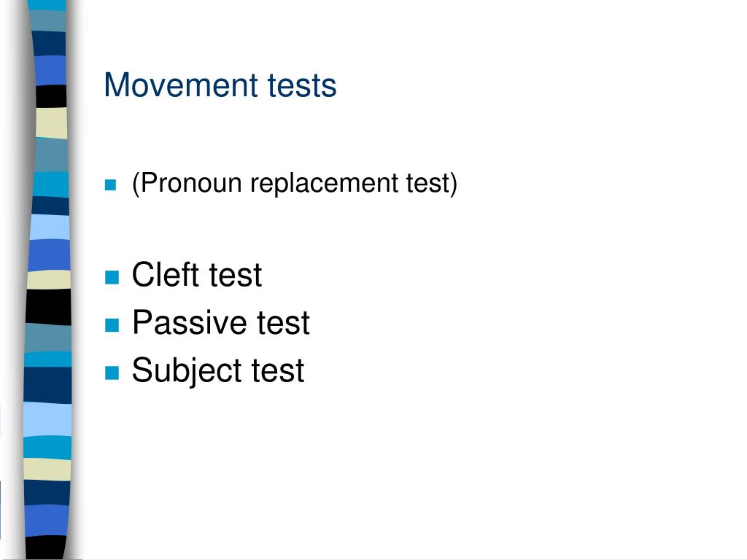Click the bullet square before 'Subject test'
747x560 pixels.
[112, 373]
